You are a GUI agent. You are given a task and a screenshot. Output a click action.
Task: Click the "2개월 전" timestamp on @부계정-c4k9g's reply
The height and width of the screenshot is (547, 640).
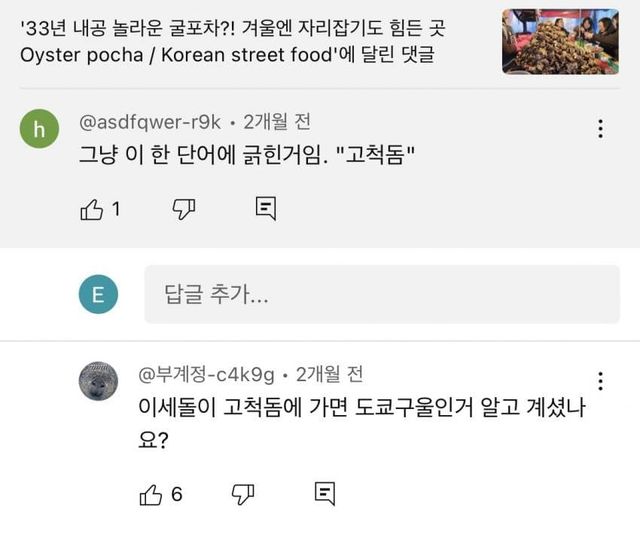click(x=329, y=375)
